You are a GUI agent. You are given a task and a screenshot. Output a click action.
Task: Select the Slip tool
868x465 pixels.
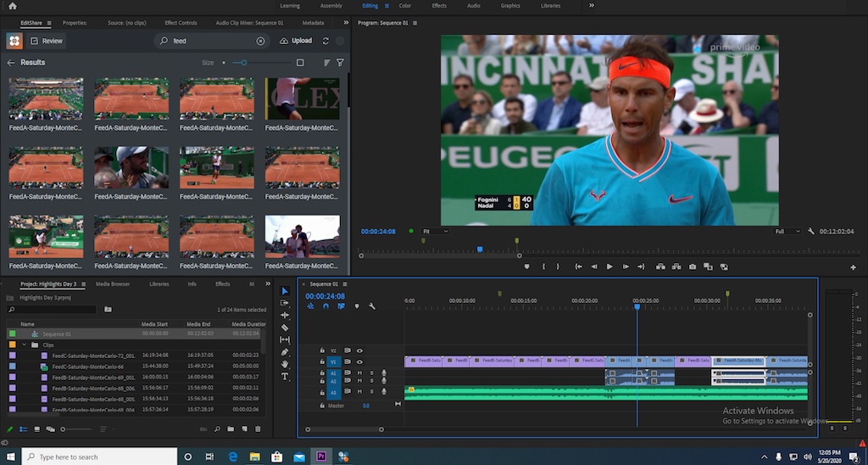tap(285, 339)
